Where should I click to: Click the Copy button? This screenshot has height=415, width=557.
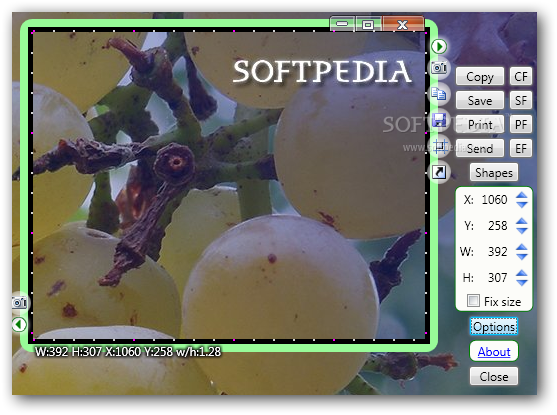(x=480, y=76)
